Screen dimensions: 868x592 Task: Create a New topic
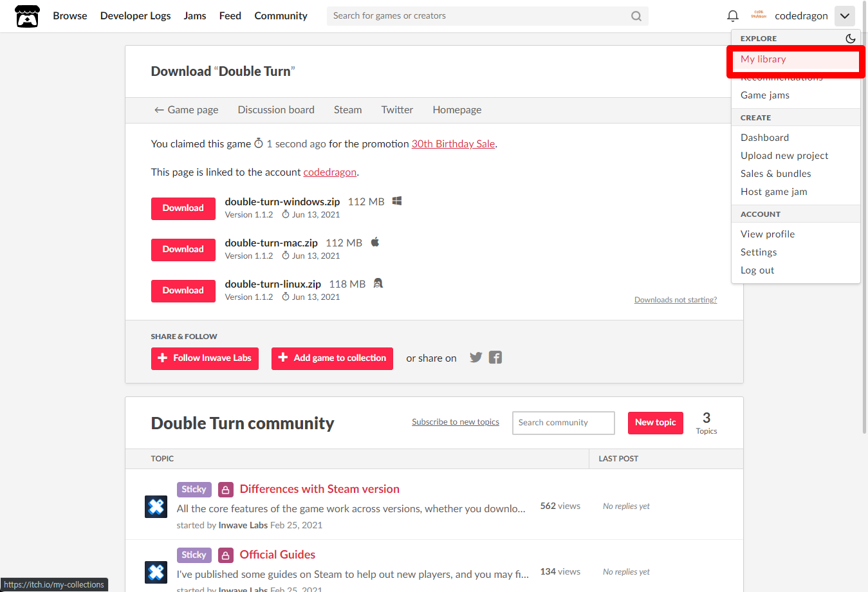656,423
